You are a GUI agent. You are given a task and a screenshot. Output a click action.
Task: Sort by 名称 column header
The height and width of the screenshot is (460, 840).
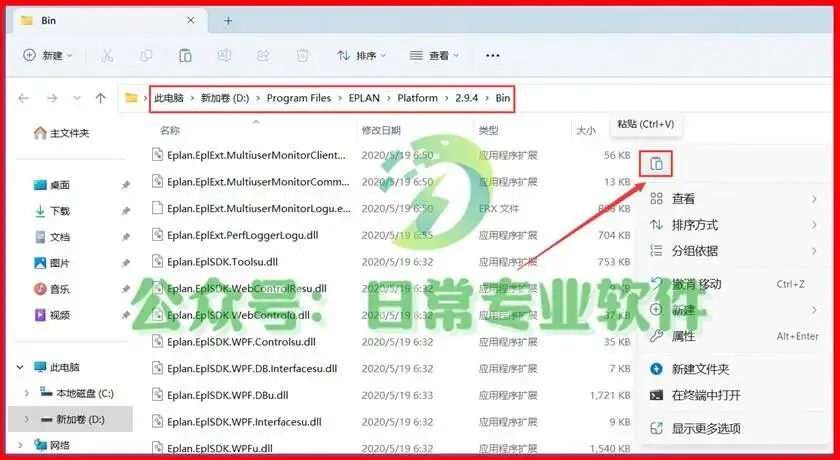click(170, 130)
